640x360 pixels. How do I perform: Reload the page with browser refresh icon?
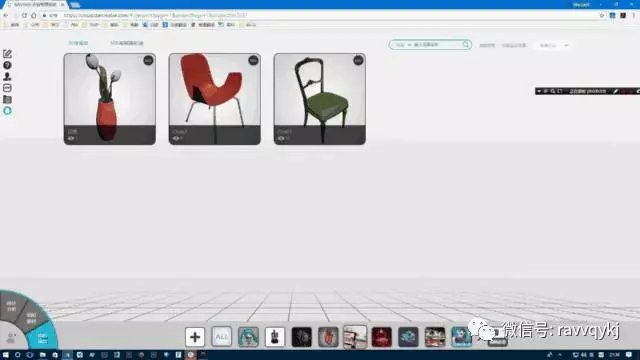[24, 16]
